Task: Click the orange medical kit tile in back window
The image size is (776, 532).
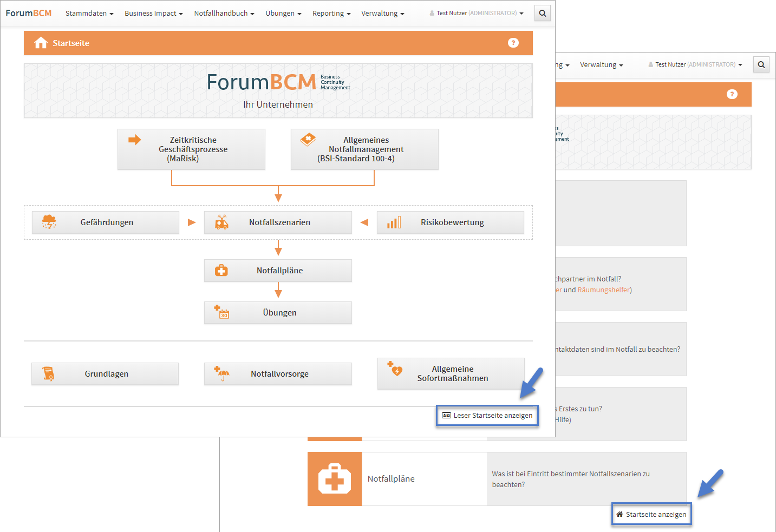Action: coord(335,479)
